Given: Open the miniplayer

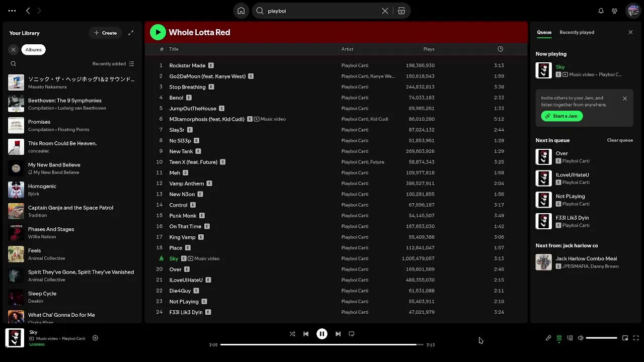Looking at the screenshot, I should (x=625, y=338).
